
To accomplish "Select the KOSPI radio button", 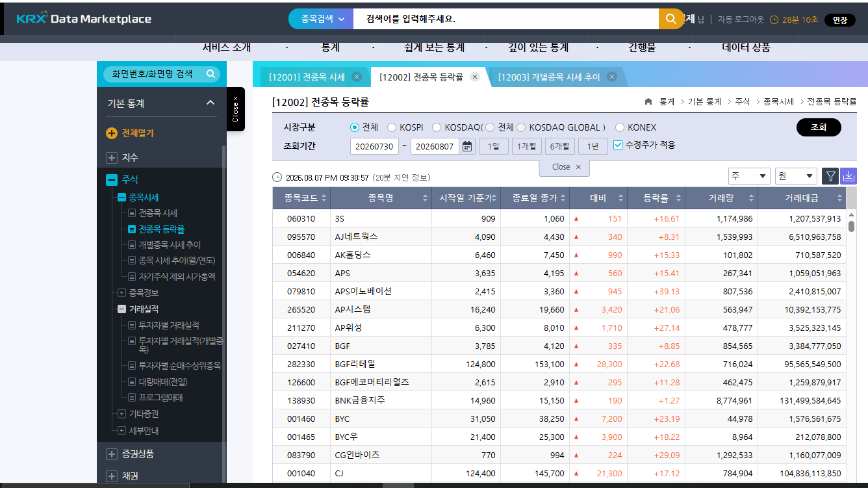I will click(x=392, y=127).
